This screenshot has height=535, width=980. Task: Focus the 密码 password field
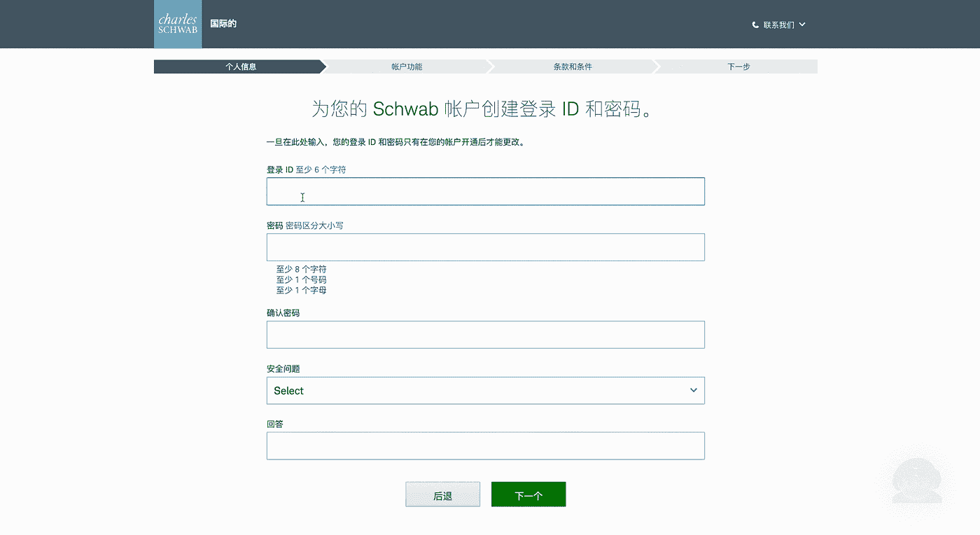485,247
